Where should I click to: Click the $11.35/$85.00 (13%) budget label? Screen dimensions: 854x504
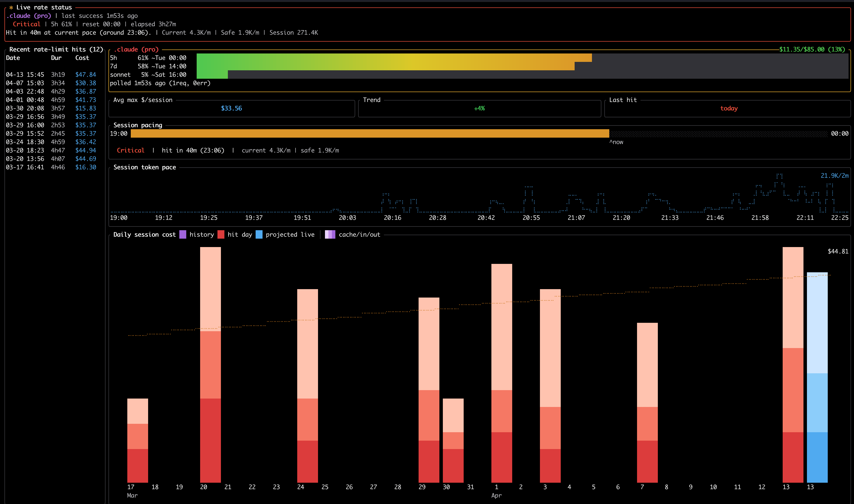[812, 50]
